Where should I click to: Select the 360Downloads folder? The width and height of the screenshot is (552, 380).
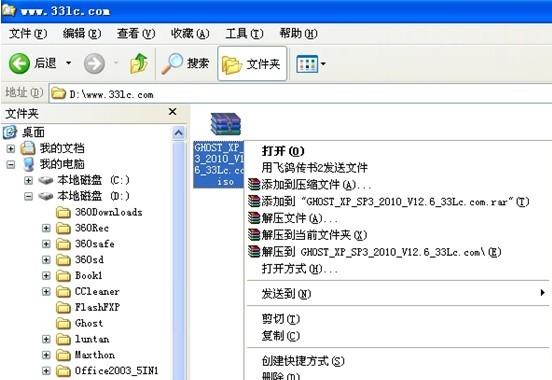tap(99, 212)
